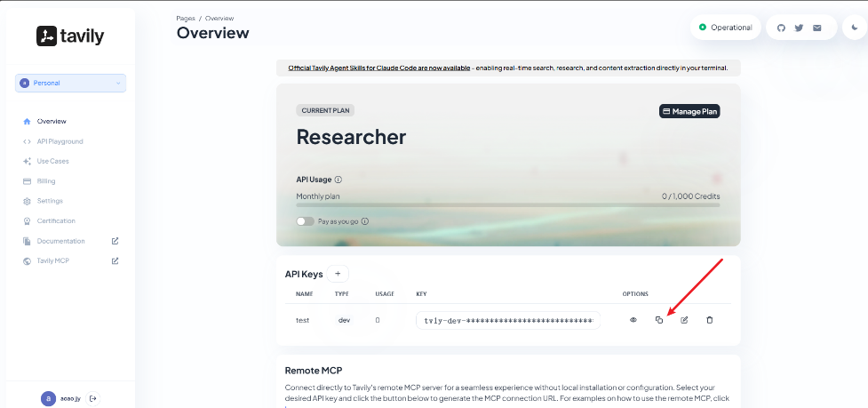Open the GitHub icon link

781,28
